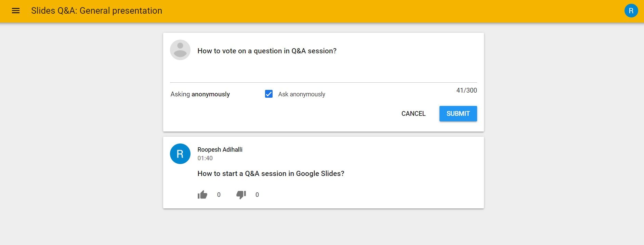Submit the question
This screenshot has height=245, width=644.
click(x=458, y=113)
